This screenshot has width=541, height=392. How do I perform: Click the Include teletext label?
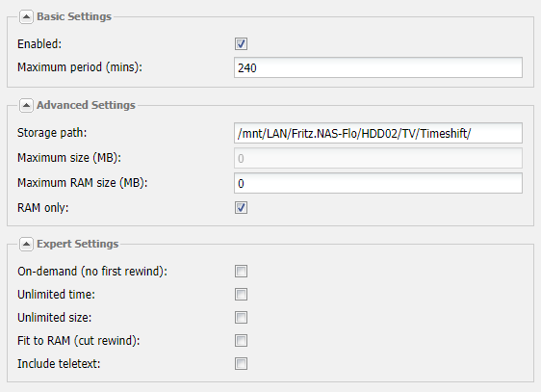(x=59, y=364)
